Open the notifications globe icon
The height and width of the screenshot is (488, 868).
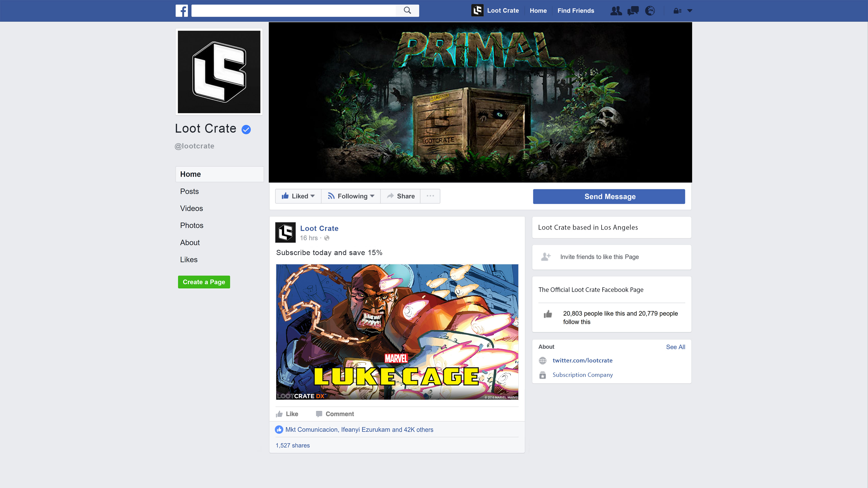650,11
